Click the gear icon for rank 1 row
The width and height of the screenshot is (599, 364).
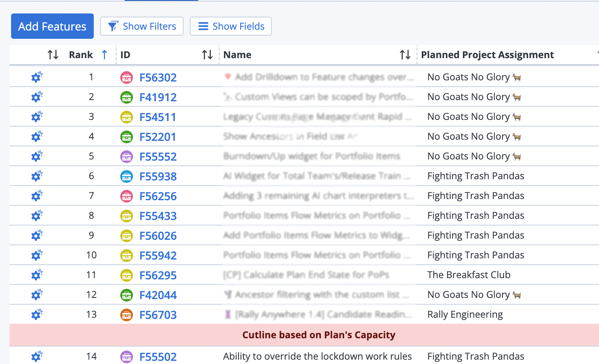(36, 77)
